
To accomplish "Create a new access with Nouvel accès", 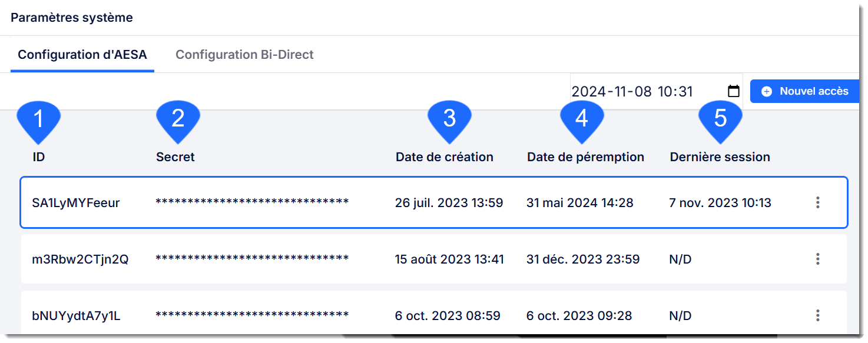I will click(x=804, y=91).
